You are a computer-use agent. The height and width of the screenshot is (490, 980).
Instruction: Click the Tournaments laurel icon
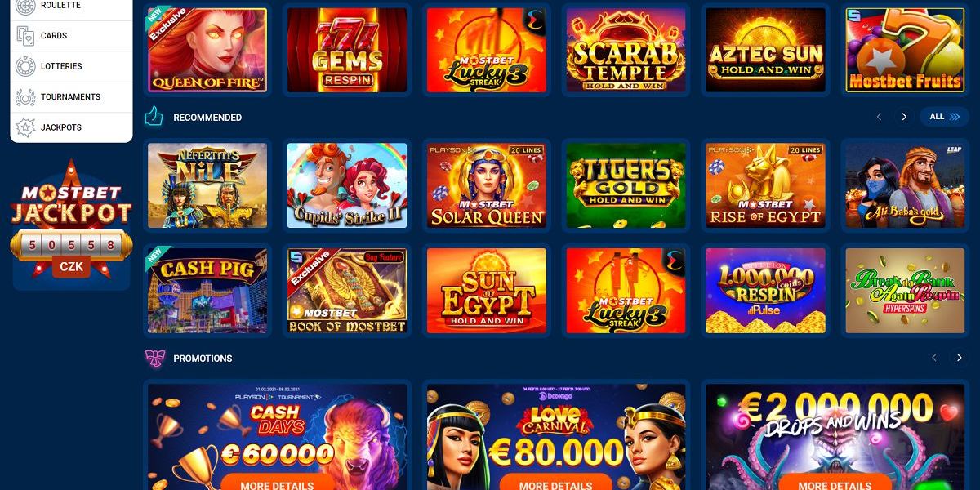point(25,97)
